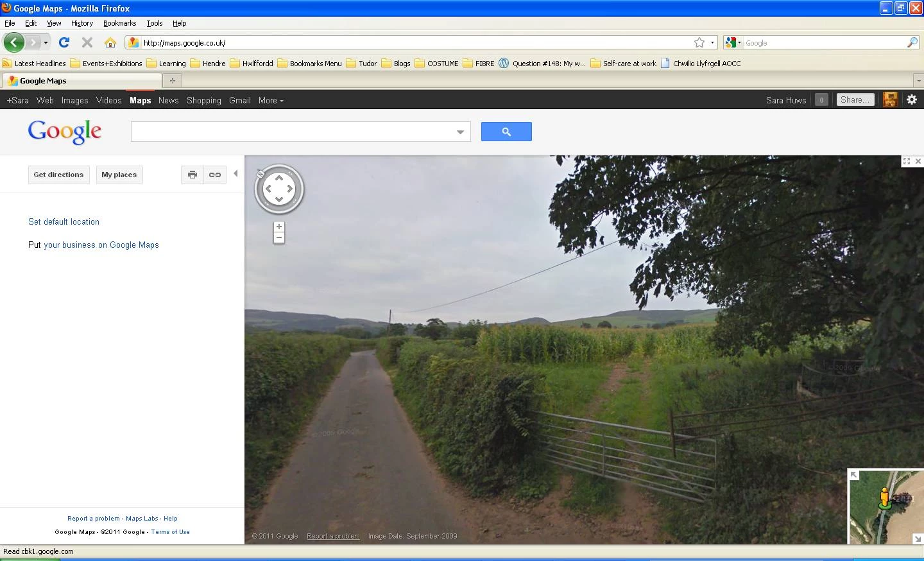Open the More dropdown in Google bar
Image resolution: width=924 pixels, height=561 pixels.
(271, 100)
